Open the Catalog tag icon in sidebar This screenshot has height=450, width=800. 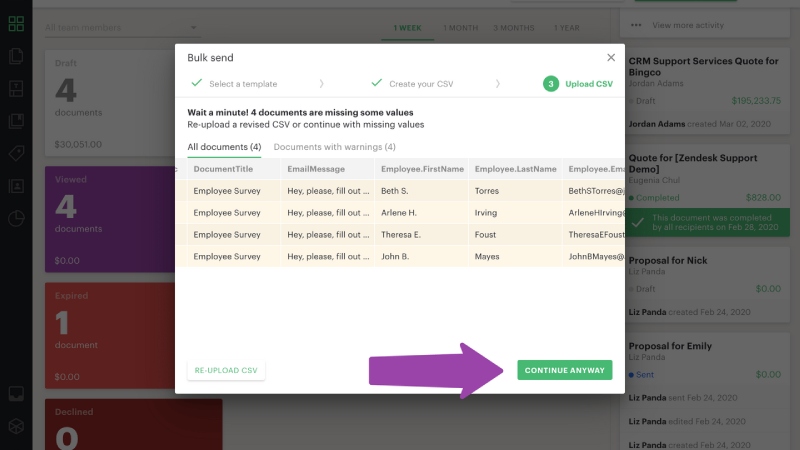(x=16, y=153)
